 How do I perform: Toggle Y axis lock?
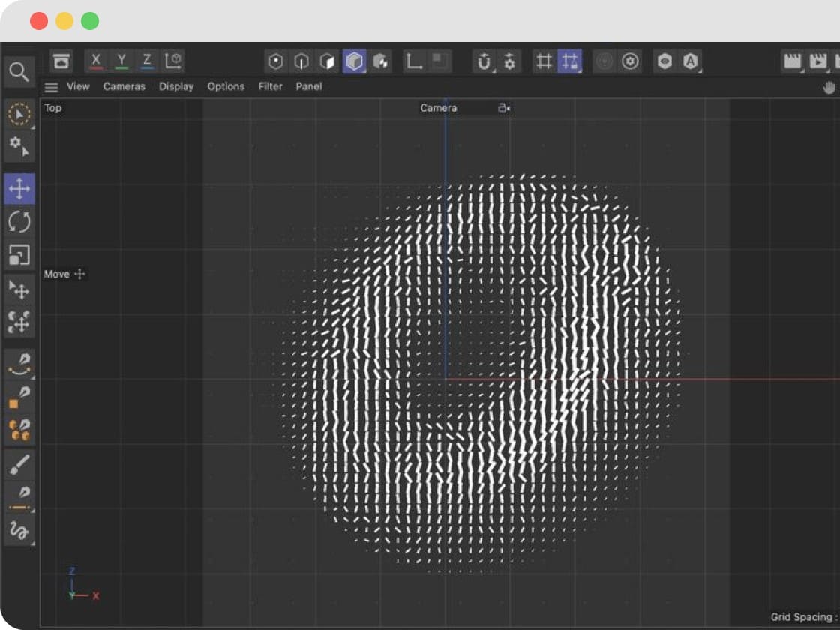click(x=121, y=61)
